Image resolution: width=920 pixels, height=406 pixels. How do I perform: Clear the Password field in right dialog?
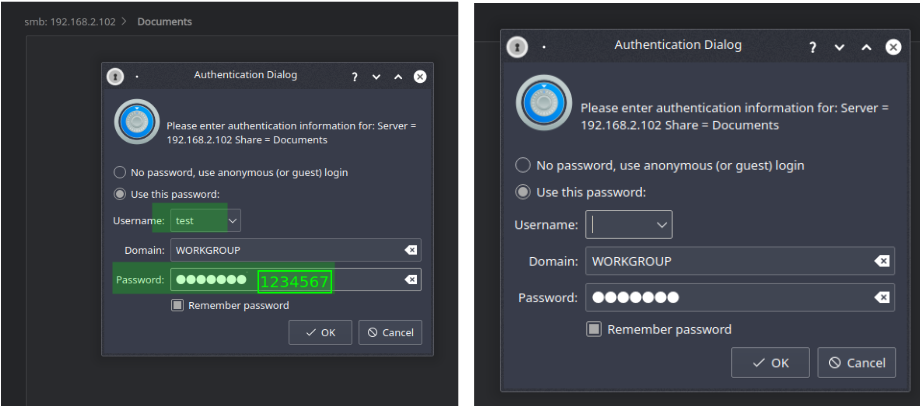[881, 298]
